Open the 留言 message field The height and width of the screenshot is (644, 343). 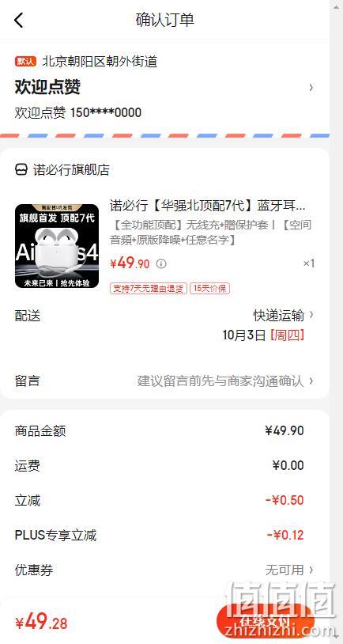click(164, 381)
